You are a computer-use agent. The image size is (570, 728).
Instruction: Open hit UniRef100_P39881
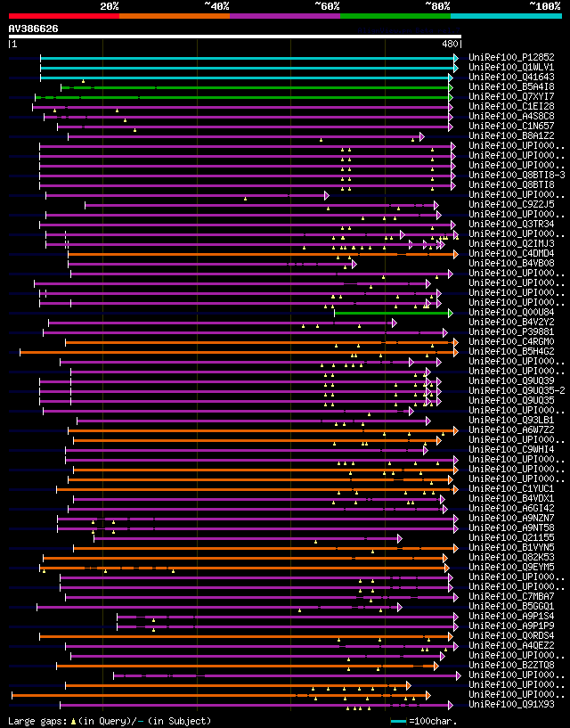coord(511,332)
